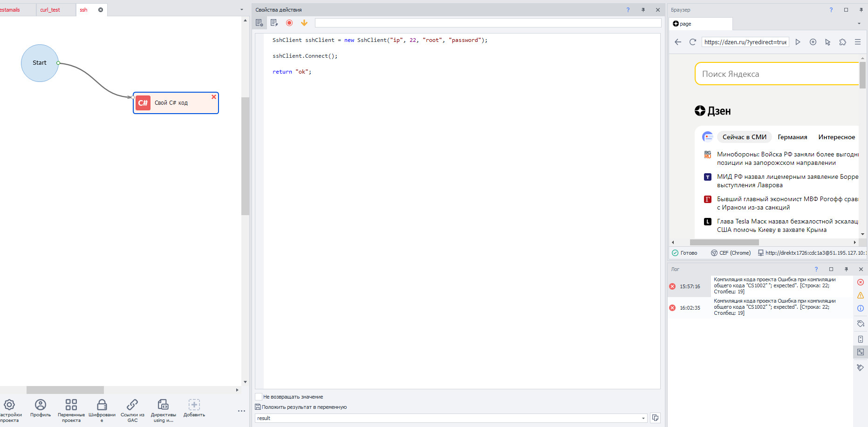868x427 pixels.
Task: Click the Шифрование lock icon
Action: (x=102, y=405)
